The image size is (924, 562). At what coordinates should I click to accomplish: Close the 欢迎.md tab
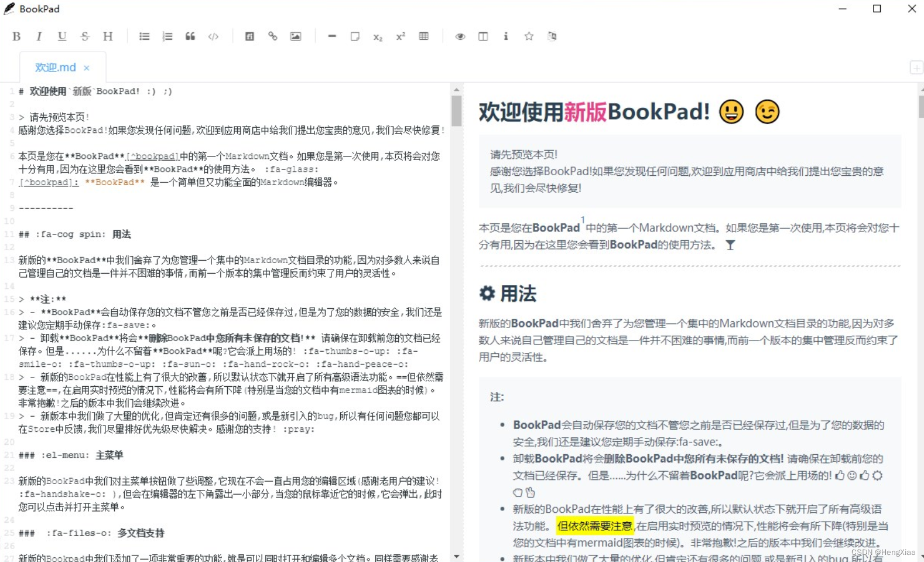(87, 68)
